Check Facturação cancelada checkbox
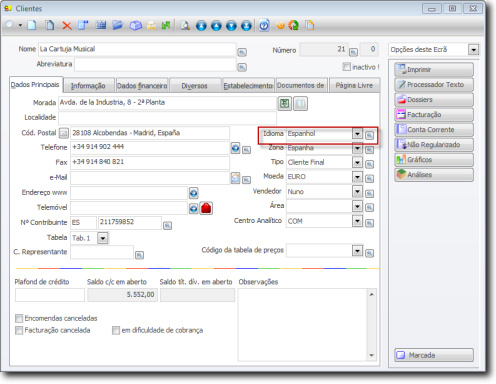This screenshot has height=384, width=496. pos(19,330)
